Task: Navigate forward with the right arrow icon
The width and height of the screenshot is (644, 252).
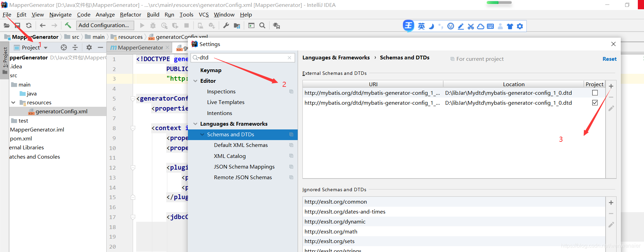Action: 54,25
